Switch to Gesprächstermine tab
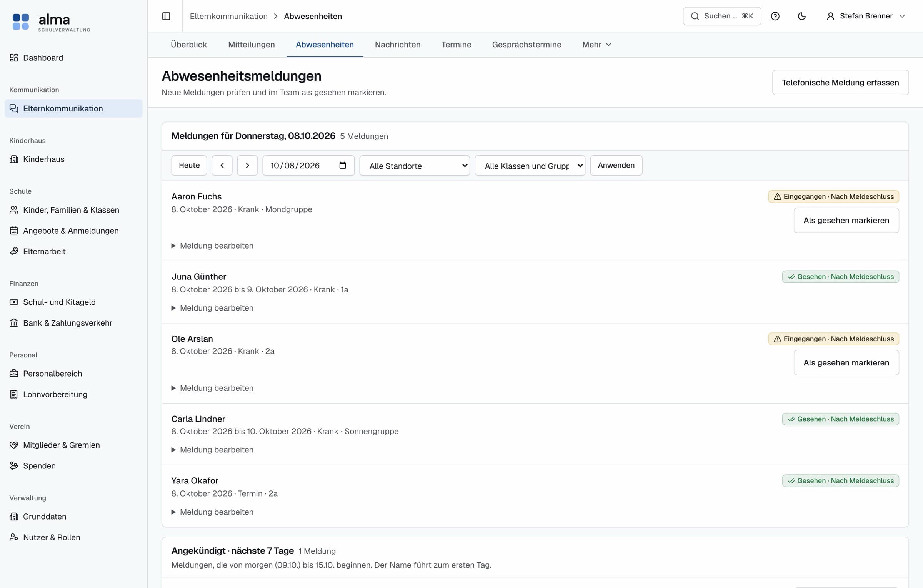This screenshot has width=923, height=588. [x=526, y=45]
